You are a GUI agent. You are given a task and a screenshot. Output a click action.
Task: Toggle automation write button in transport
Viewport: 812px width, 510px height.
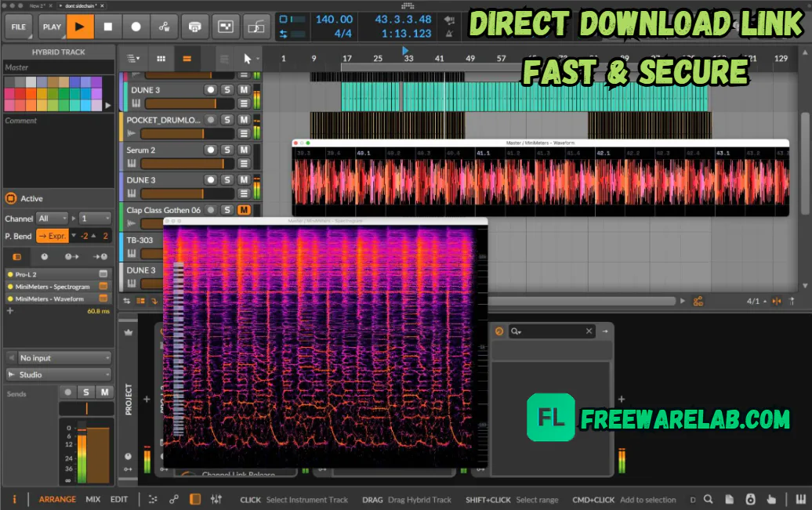point(164,27)
